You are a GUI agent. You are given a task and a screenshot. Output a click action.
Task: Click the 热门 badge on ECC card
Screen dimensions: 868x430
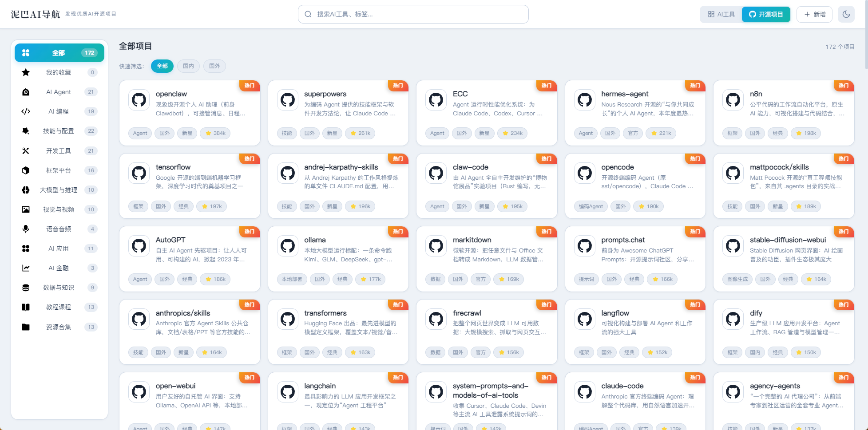(x=547, y=86)
